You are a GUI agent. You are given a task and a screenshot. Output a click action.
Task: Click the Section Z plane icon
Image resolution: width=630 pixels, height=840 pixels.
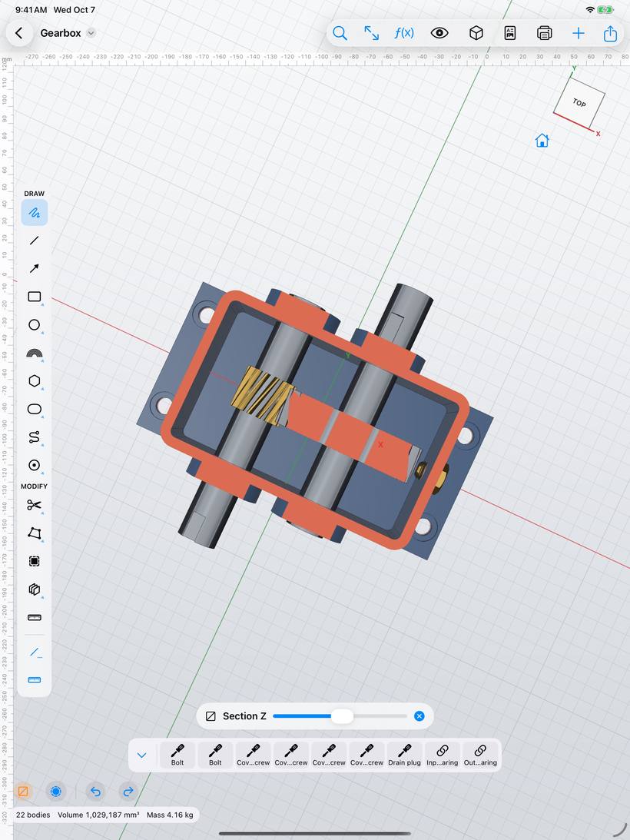(211, 716)
